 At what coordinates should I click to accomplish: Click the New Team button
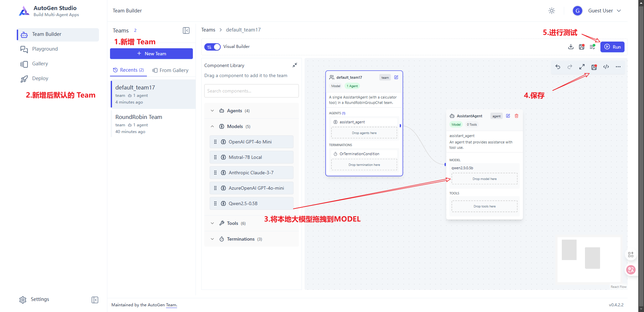(x=151, y=54)
